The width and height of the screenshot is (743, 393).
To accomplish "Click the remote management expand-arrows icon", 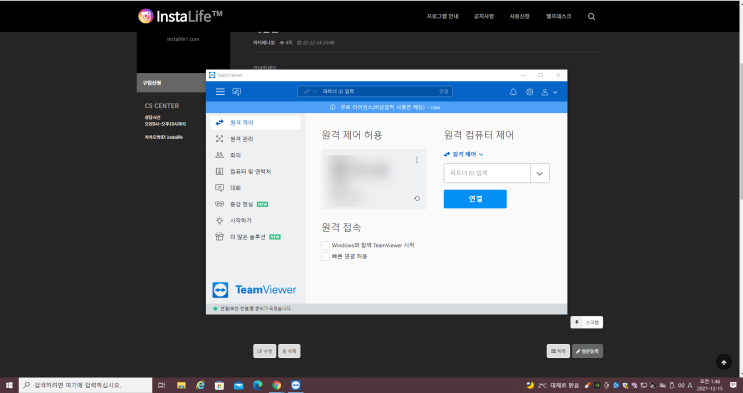I will 219,139.
